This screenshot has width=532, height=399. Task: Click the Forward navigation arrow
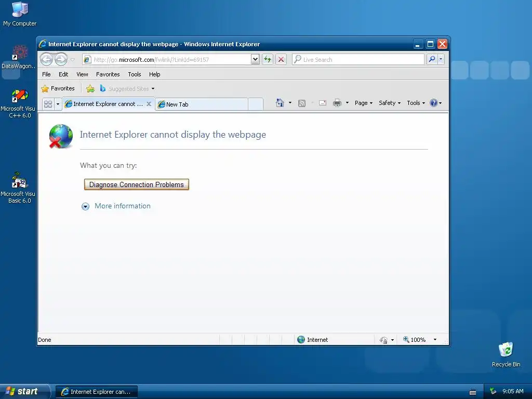pyautogui.click(x=61, y=59)
